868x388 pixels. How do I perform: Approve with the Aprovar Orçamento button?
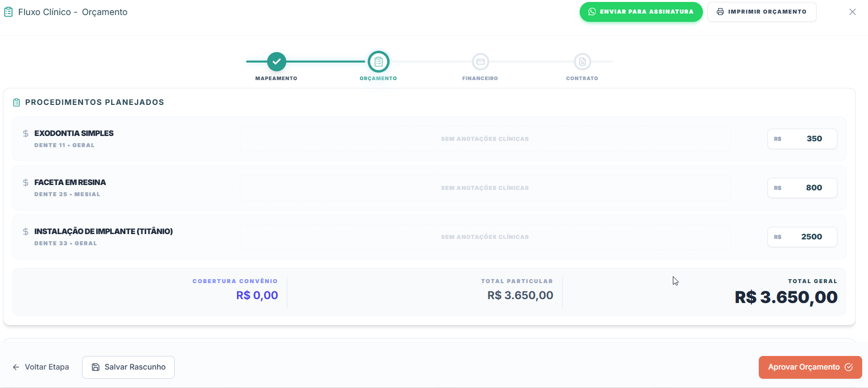[x=810, y=367]
